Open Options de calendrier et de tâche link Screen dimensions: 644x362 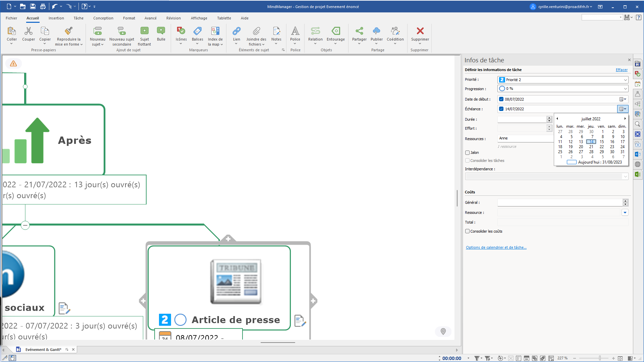coord(496,247)
